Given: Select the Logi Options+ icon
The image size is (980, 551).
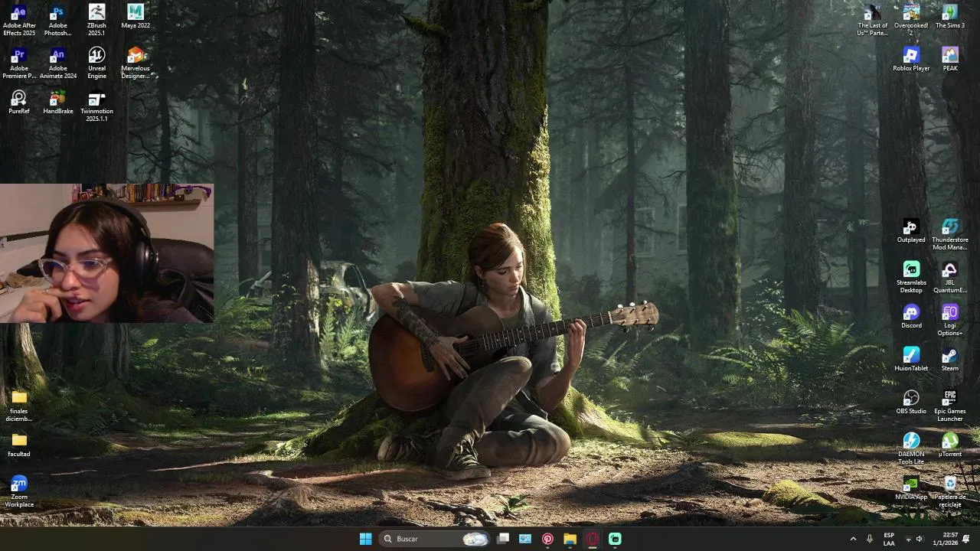Looking at the screenshot, I should 950,321.
